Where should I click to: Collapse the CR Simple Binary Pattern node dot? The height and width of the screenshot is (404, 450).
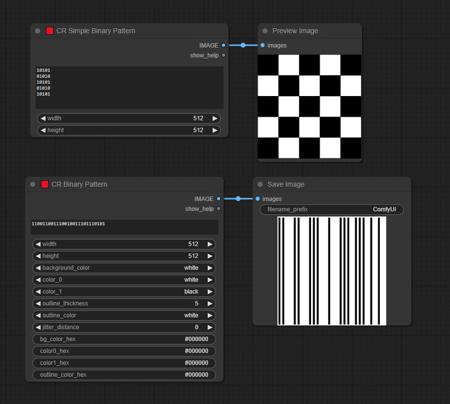point(38,31)
